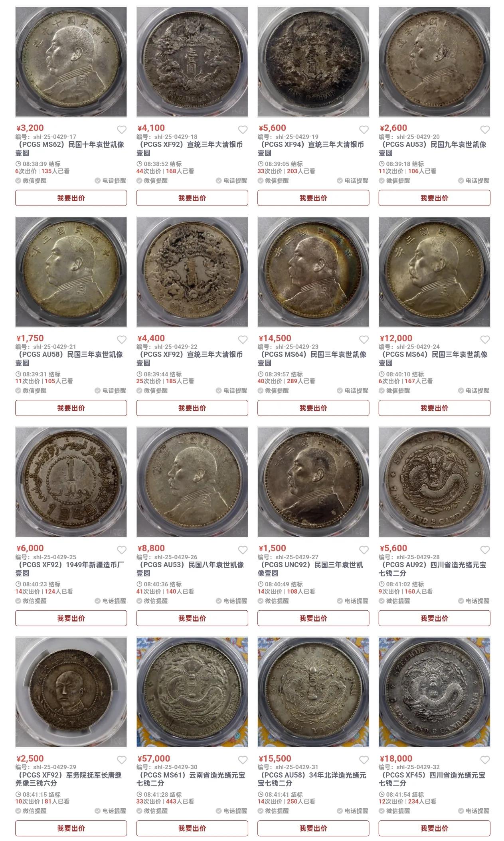
Task: Enable 电话提醒 for lot shl-25-0429-19
Action: (x=353, y=181)
